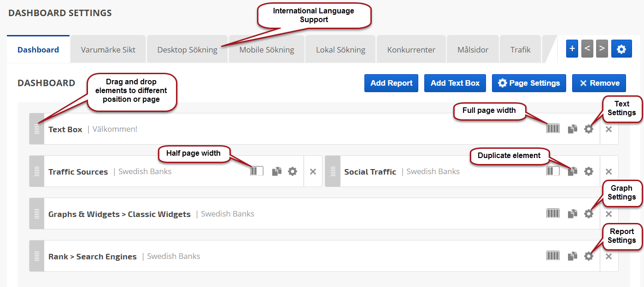Switch to the Konkurrenter tab

coord(411,50)
